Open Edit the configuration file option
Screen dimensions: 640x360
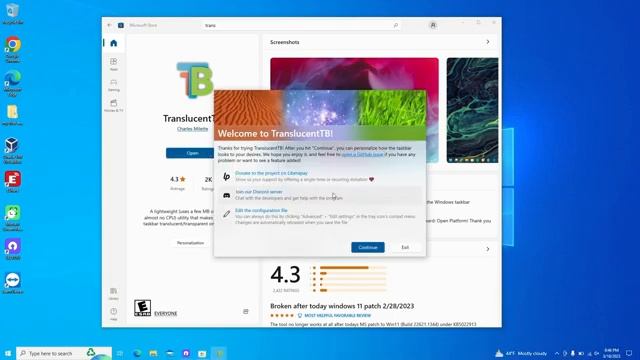(261, 211)
